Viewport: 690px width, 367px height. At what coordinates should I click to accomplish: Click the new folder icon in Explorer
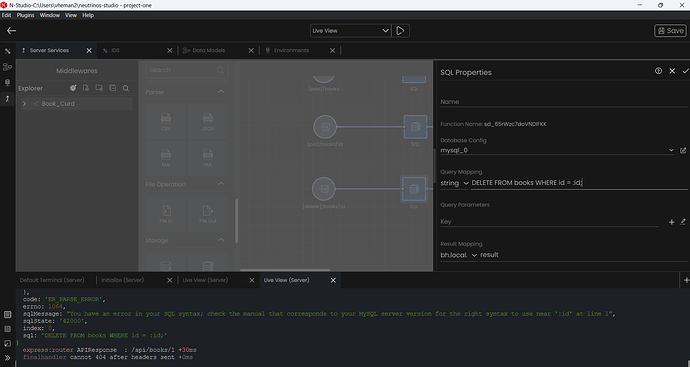click(99, 88)
